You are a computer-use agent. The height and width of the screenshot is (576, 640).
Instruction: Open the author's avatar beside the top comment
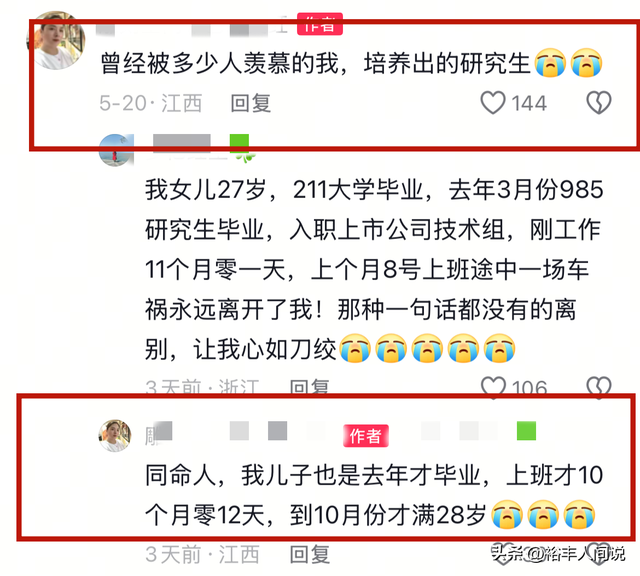point(56,40)
